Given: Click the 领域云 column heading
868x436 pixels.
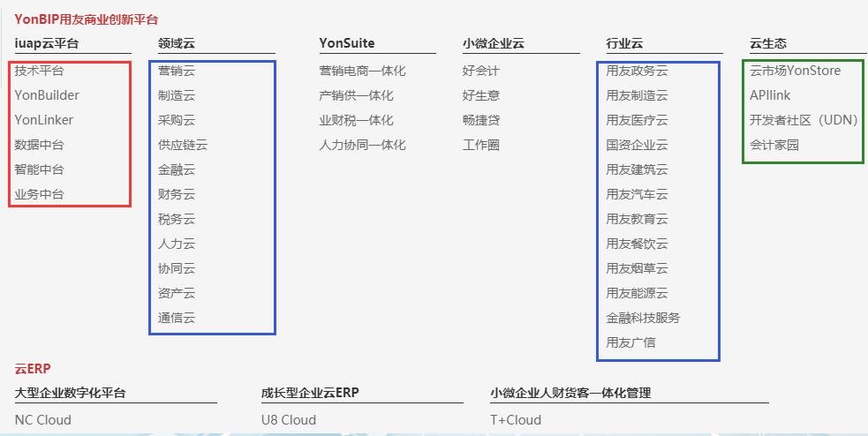Looking at the screenshot, I should point(176,43).
